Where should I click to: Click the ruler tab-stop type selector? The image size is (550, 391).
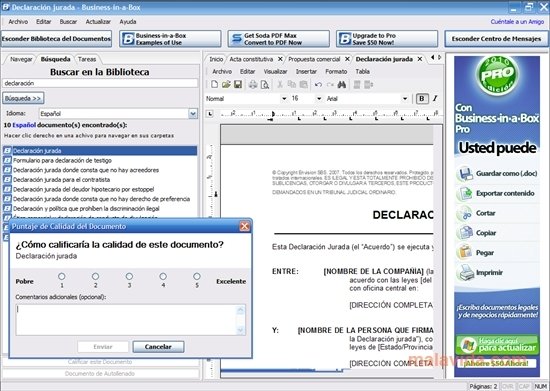pyautogui.click(x=210, y=114)
